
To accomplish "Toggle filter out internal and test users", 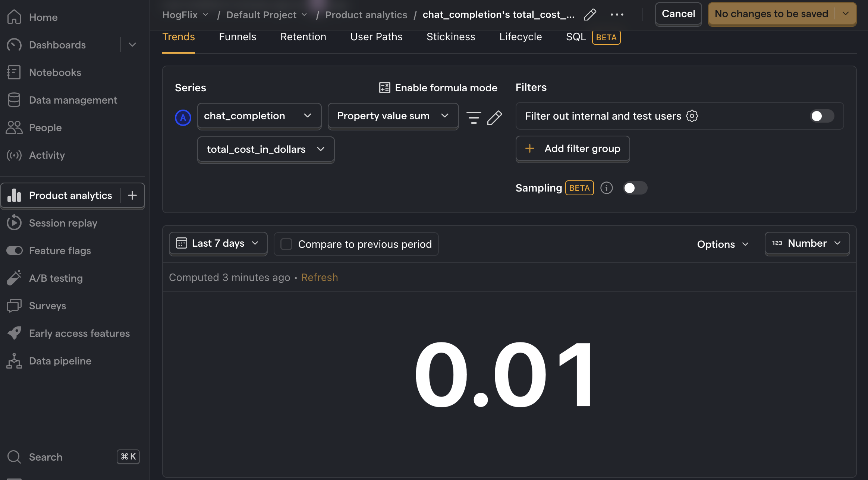I will [822, 116].
